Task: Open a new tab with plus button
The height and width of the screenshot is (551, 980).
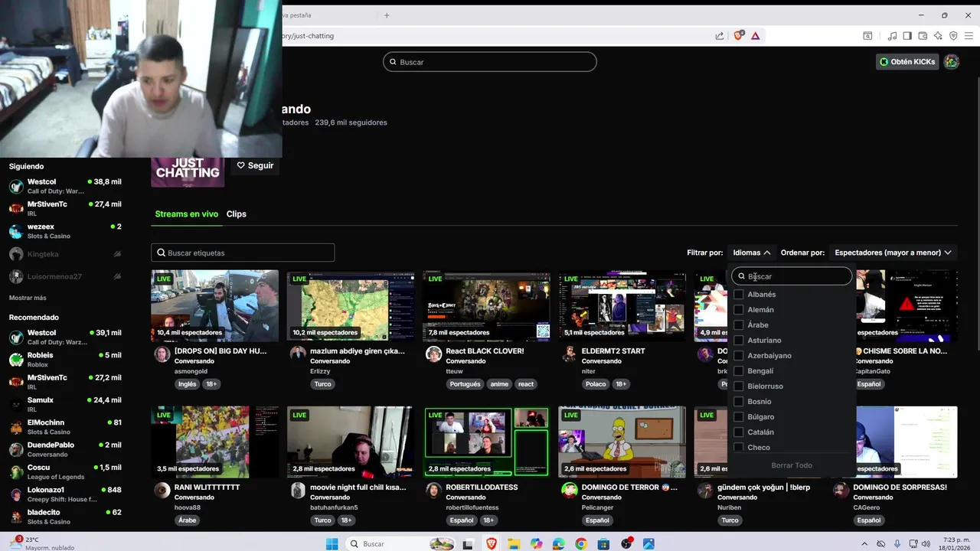Action: (387, 15)
